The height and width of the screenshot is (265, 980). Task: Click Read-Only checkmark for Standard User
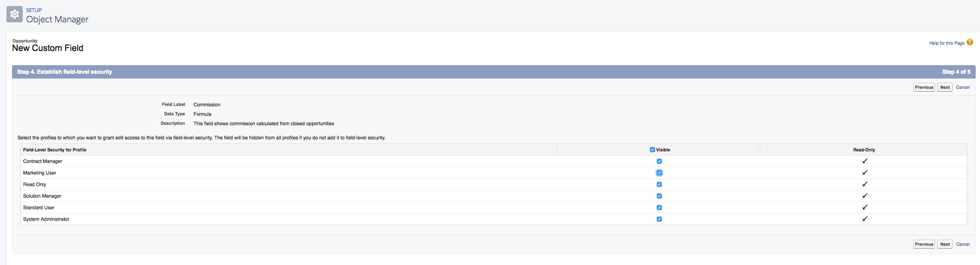coord(864,208)
